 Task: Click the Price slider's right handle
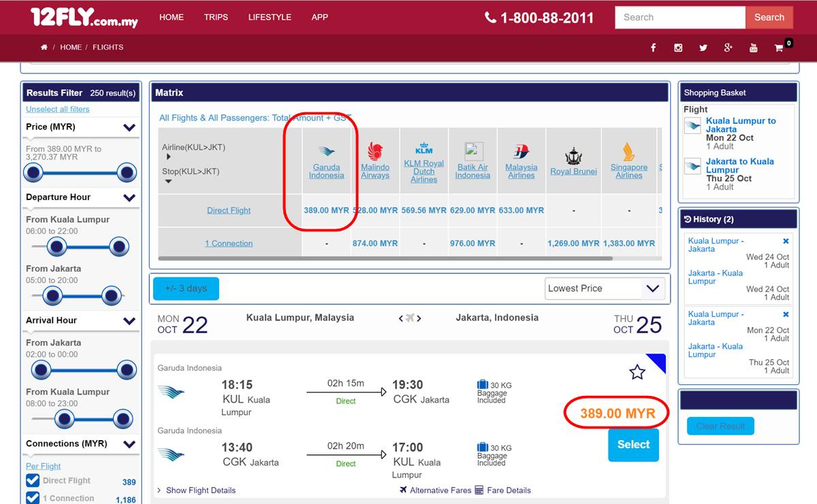point(127,173)
